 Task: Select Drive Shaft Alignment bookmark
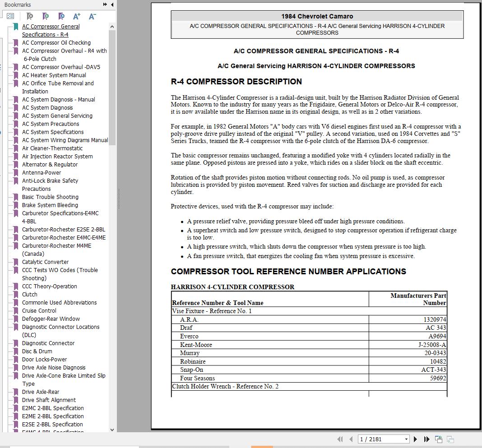49,400
